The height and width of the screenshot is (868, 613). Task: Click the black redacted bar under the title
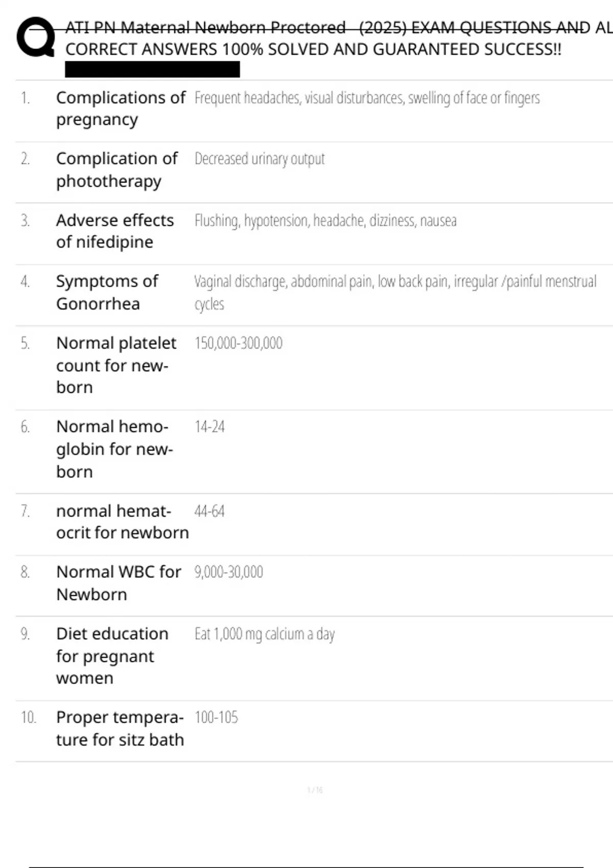coord(152,69)
